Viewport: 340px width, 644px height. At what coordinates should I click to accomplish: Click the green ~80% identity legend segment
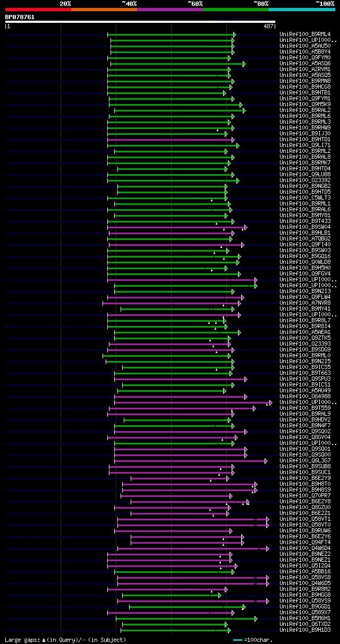click(235, 10)
